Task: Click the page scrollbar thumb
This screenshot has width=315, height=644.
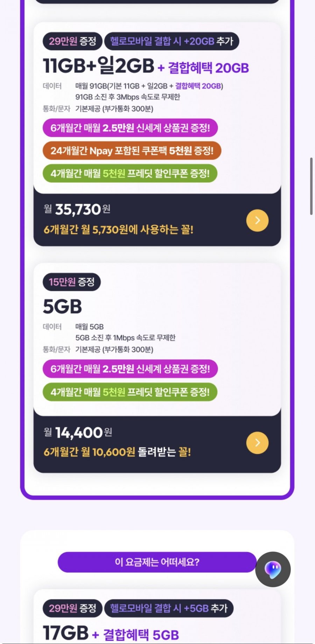Action: 311,186
